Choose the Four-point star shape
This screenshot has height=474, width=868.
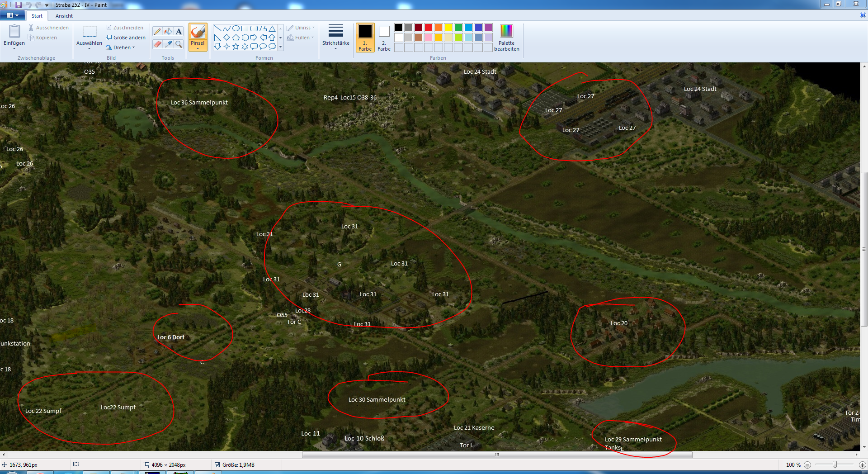226,46
